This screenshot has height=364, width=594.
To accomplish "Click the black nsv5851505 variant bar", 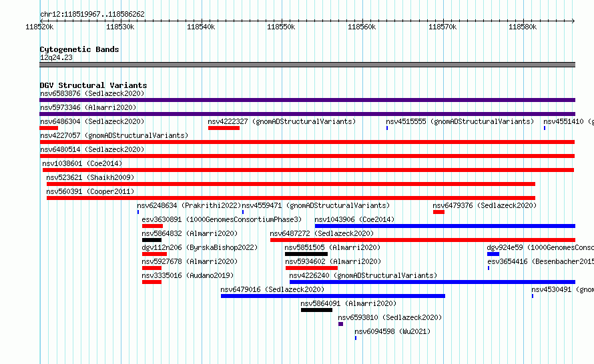I will point(306,254).
